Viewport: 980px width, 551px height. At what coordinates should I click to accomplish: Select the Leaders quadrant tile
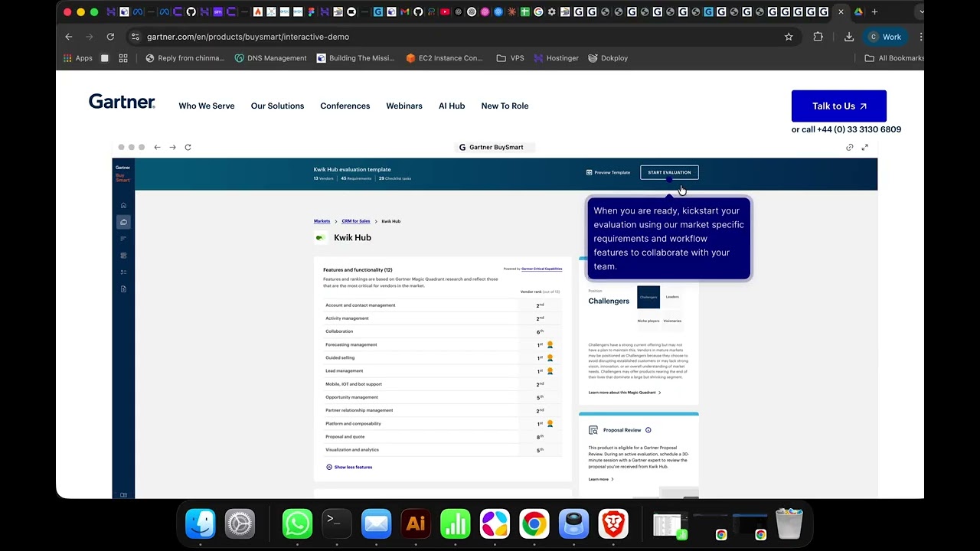click(672, 297)
